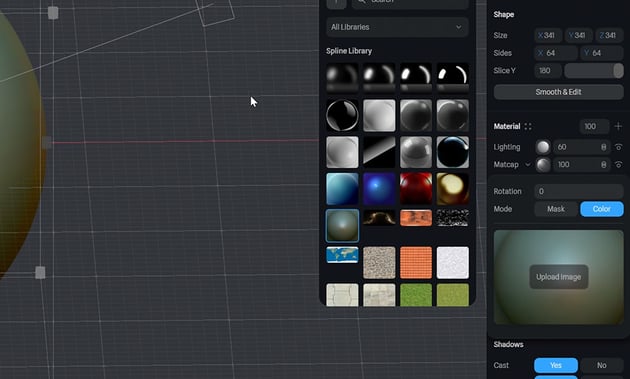Hide the Lighting layer using eye icon
This screenshot has width=630, height=379.
618,147
